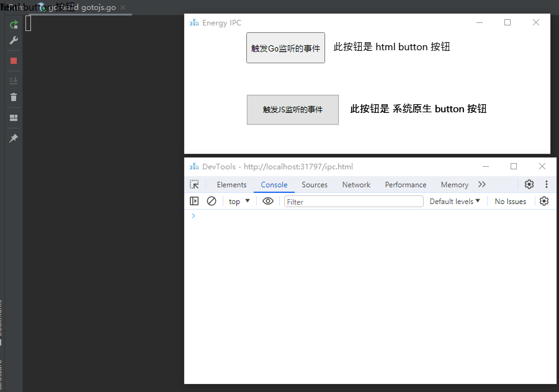Screen dimensions: 559x392
Task: Click the layout icon in the IDE sidebar
Action: 14,118
